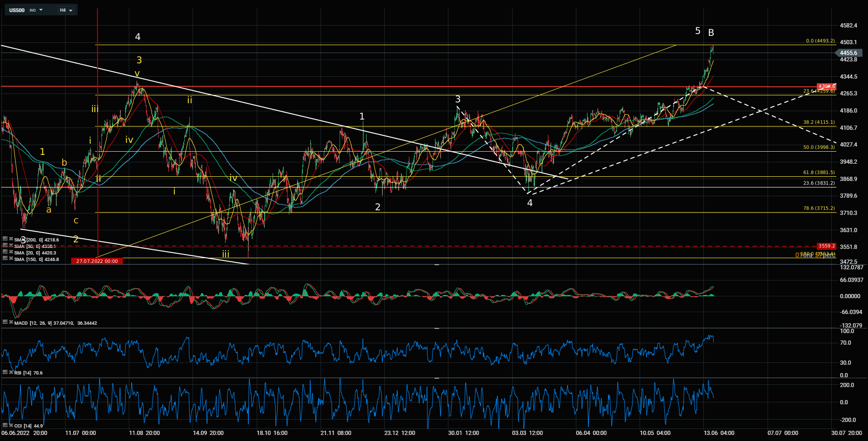Click the yellow wave label b
Viewport: 868px width, 441px height.
64,162
